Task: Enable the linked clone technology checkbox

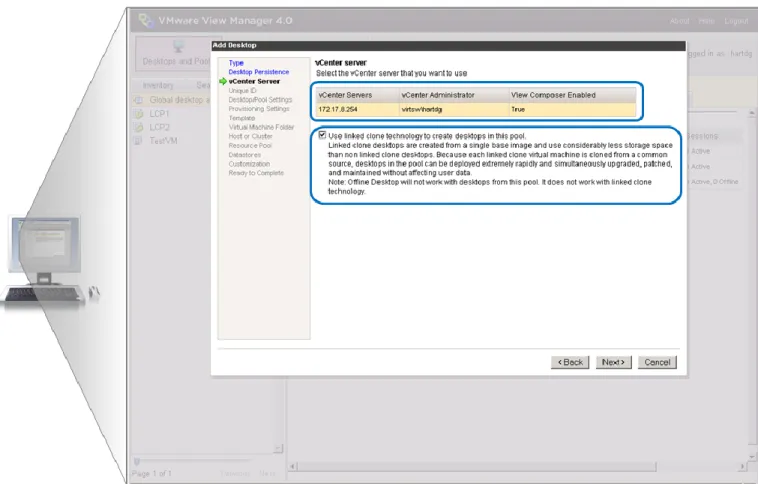Action: pyautogui.click(x=322, y=135)
